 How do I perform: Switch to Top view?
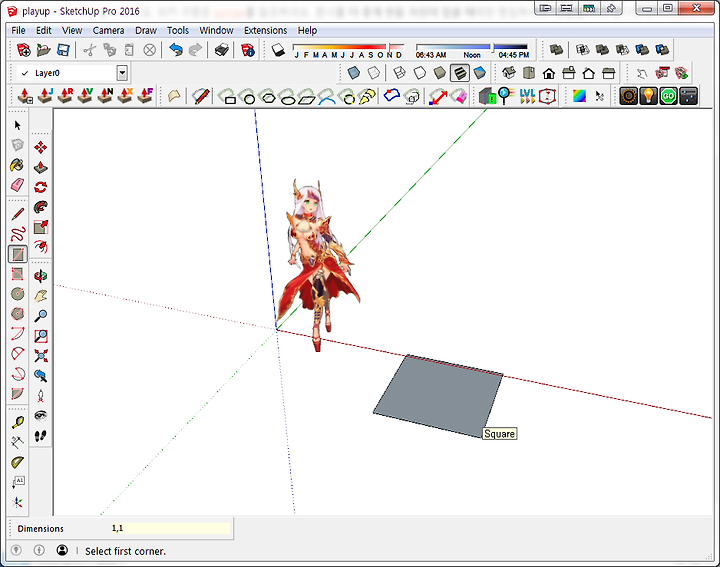pos(529,73)
